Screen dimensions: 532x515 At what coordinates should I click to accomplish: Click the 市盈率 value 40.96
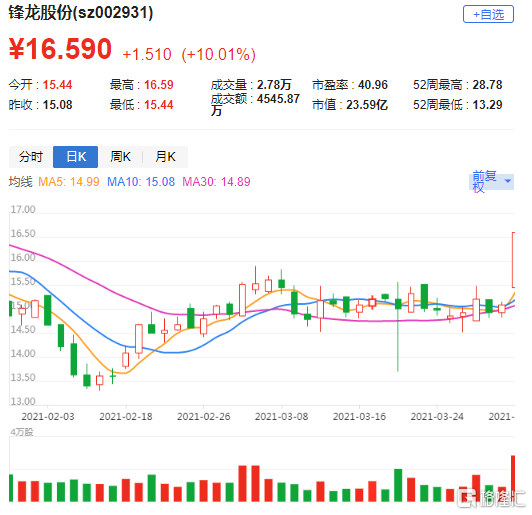[373, 85]
